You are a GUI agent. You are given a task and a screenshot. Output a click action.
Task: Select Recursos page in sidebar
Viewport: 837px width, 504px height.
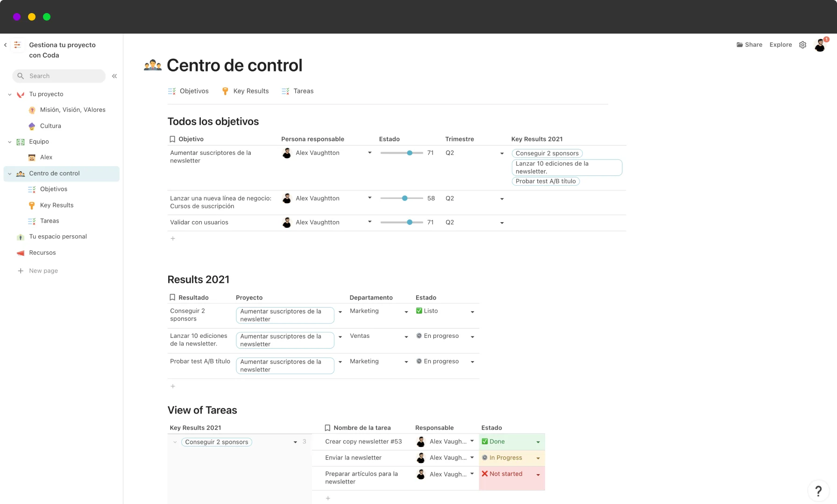point(43,252)
